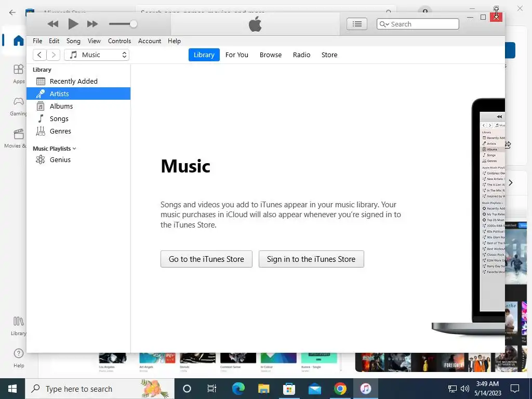Open Home in Microsoft Store sidebar
532x399 pixels.
pyautogui.click(x=18, y=41)
